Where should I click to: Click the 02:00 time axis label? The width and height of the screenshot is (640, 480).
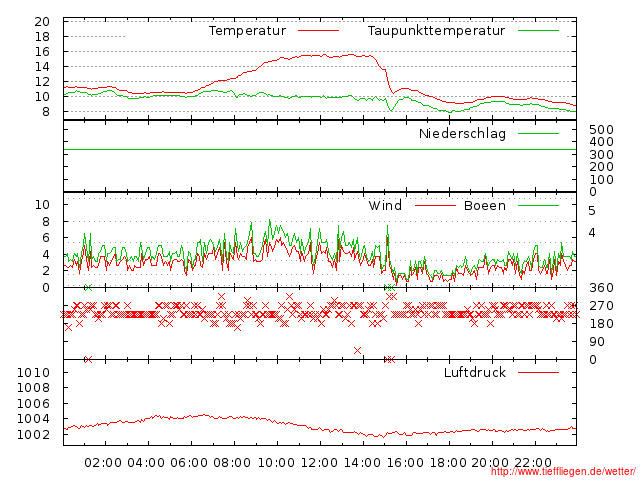[103, 463]
